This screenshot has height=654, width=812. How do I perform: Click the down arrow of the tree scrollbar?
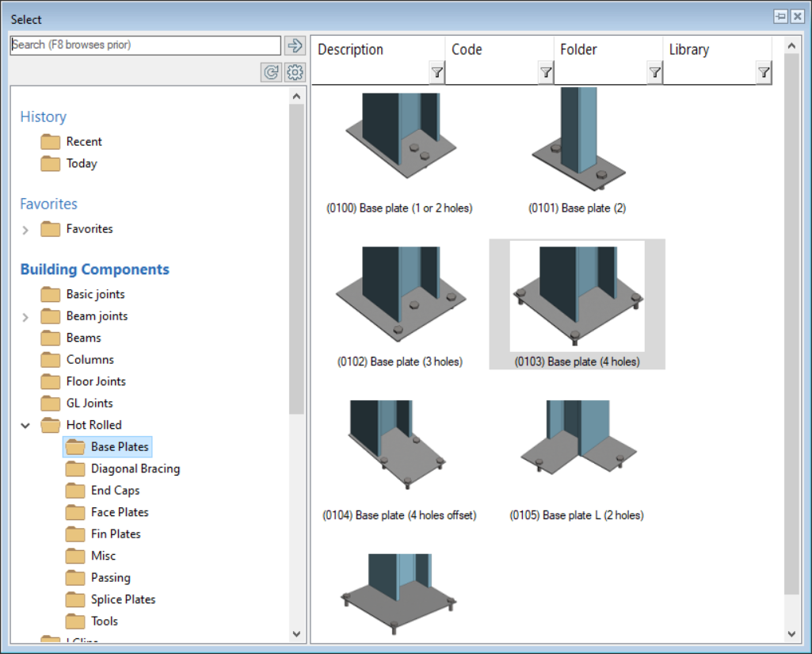[296, 633]
